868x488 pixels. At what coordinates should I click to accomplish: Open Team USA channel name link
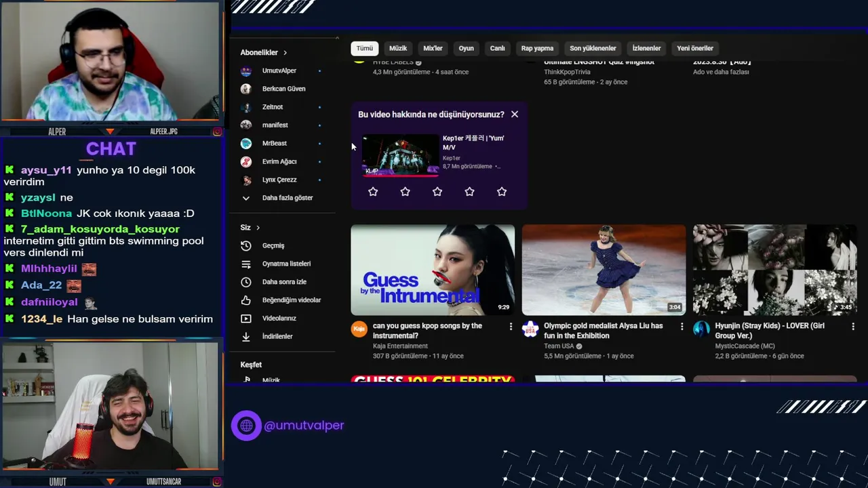coord(559,346)
